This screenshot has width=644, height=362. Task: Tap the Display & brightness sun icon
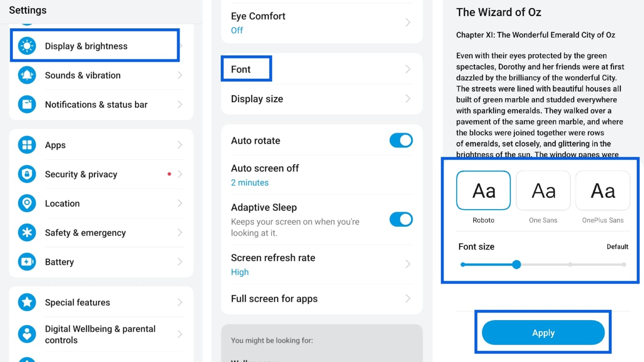(27, 46)
